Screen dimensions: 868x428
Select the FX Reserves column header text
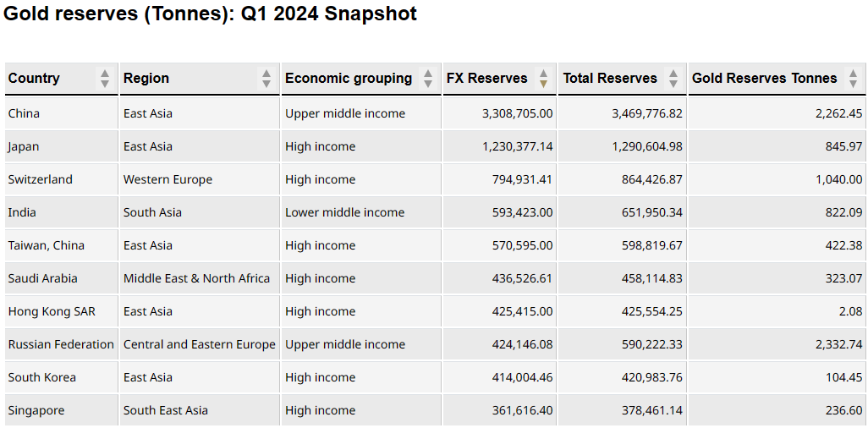tap(486, 79)
